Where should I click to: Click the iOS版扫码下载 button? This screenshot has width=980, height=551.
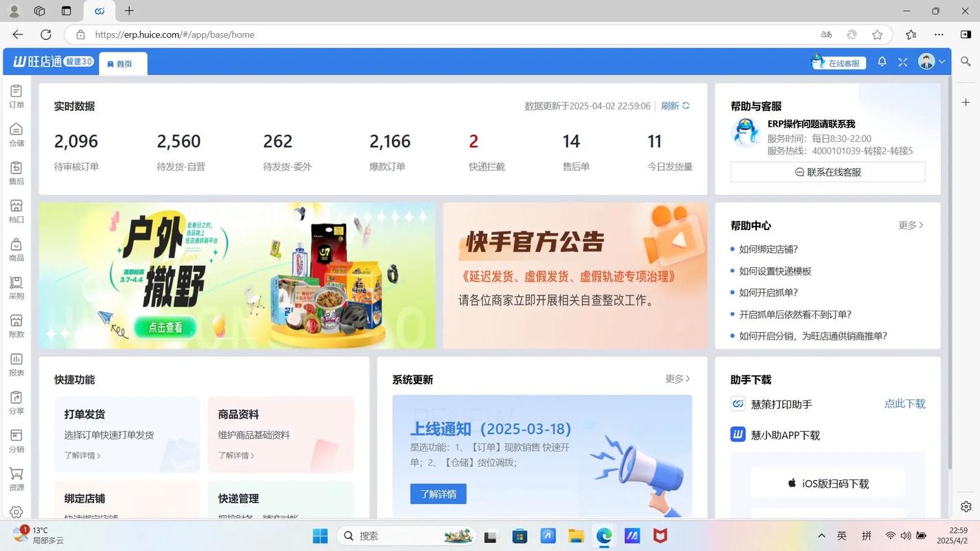coord(828,484)
